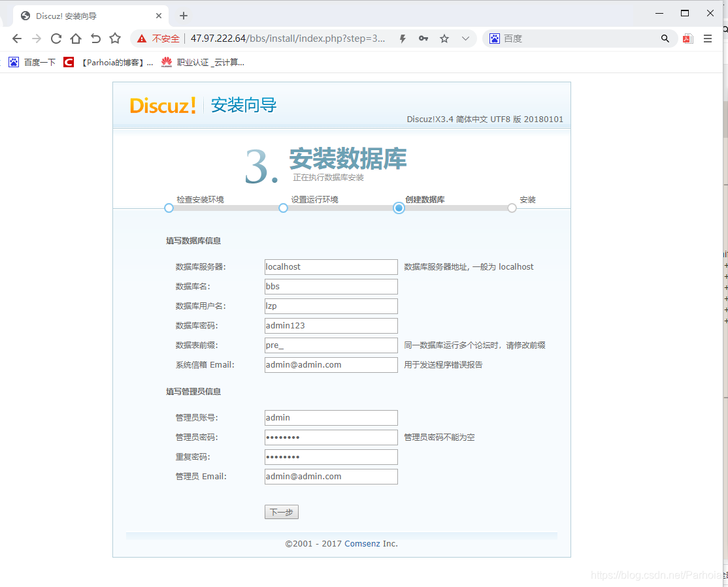Open the 百度一下 bookmark
The image size is (728, 587).
(x=33, y=62)
